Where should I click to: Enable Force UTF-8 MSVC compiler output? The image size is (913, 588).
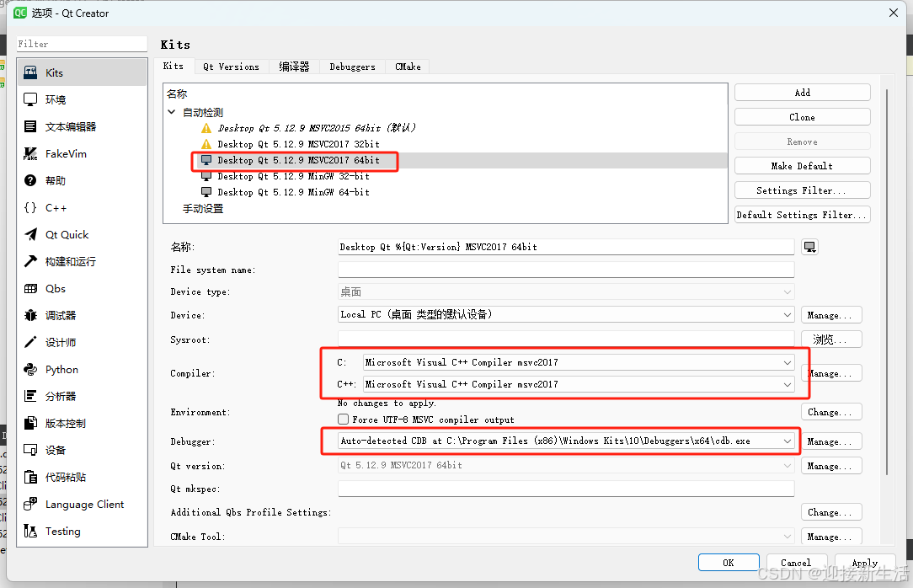click(344, 419)
